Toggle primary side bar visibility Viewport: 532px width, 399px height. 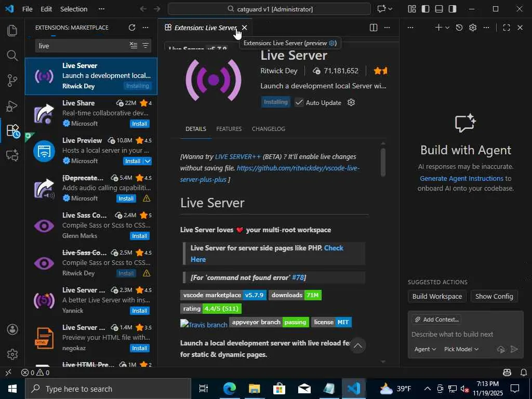[425, 9]
